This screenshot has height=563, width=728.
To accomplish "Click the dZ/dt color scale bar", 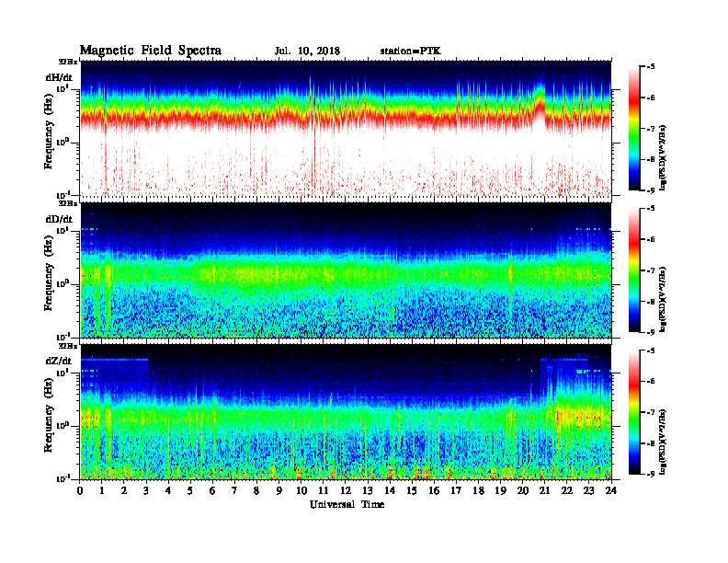I will (x=634, y=412).
